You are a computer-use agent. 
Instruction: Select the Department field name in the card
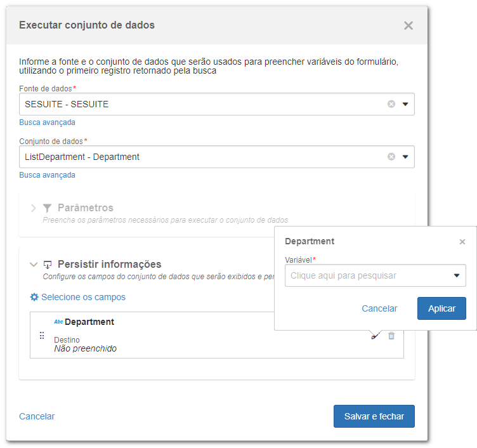[89, 322]
